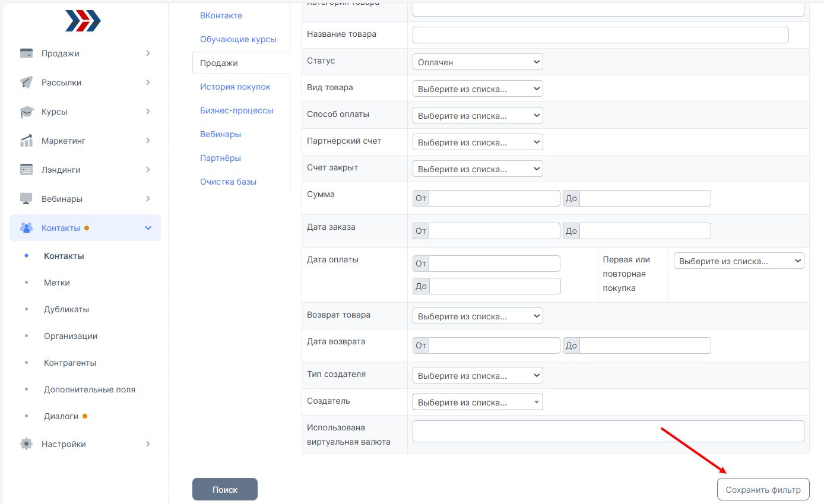Screen dimensions: 824x504
Task: Open the Статус dropdown showing Оплачен
Action: (x=478, y=62)
